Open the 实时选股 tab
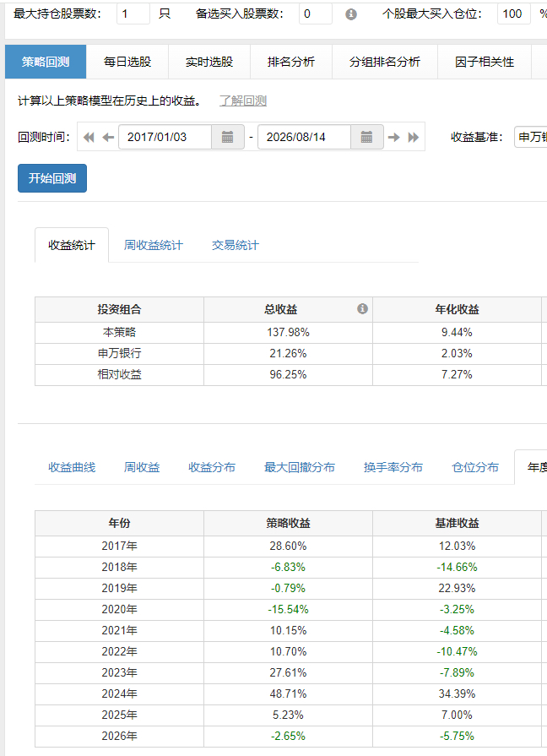This screenshot has width=547, height=756. pyautogui.click(x=209, y=62)
